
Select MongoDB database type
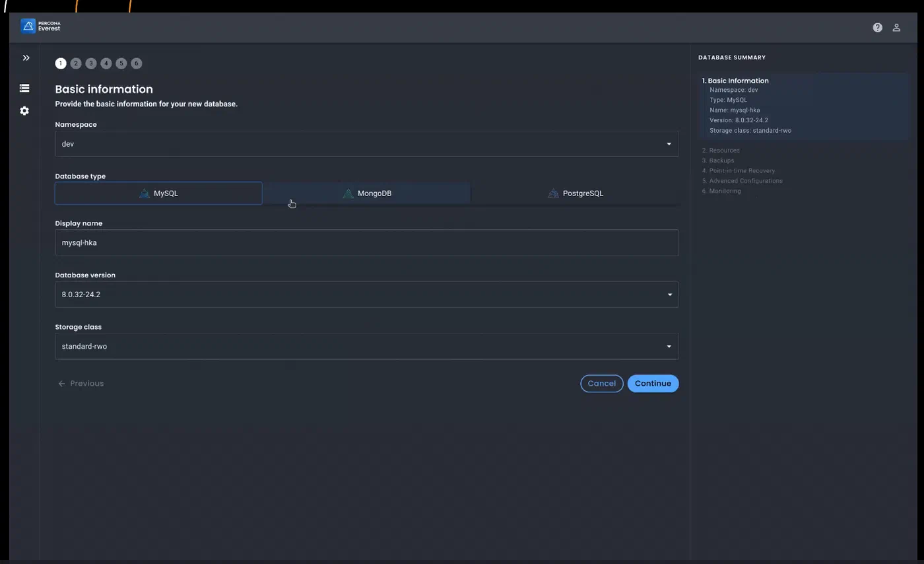[x=367, y=194]
